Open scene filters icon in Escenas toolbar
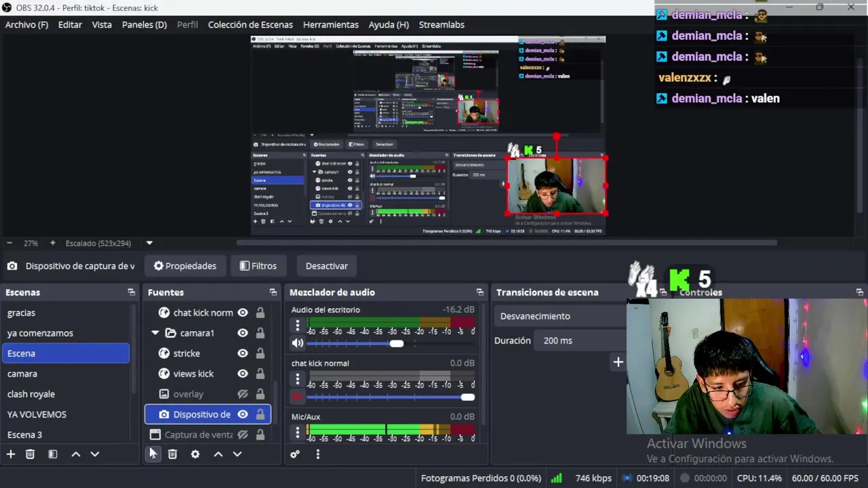This screenshot has height=488, width=868. click(53, 454)
